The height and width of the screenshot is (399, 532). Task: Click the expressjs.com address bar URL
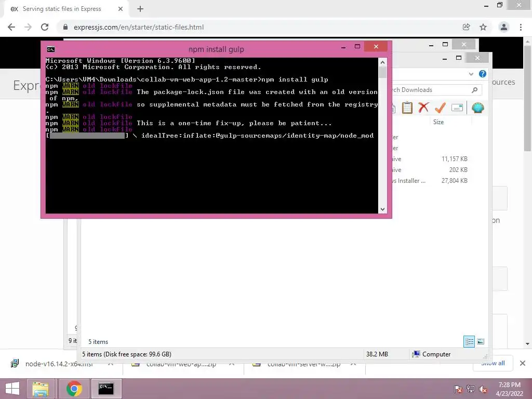(x=139, y=27)
